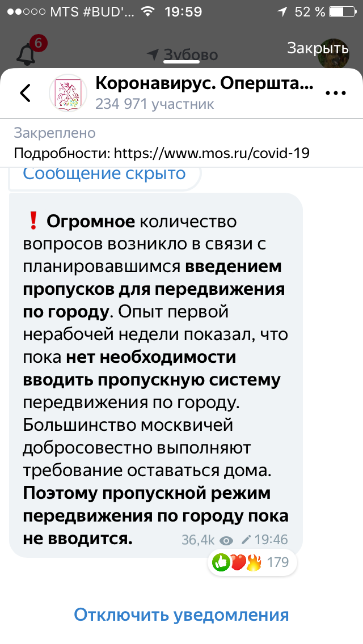Go back using the left chevron

(x=25, y=93)
